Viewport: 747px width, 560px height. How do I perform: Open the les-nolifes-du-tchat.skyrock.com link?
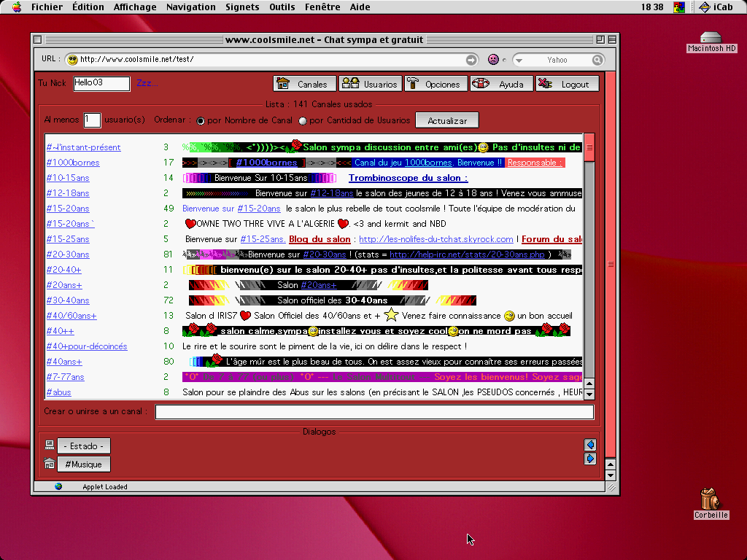(436, 239)
